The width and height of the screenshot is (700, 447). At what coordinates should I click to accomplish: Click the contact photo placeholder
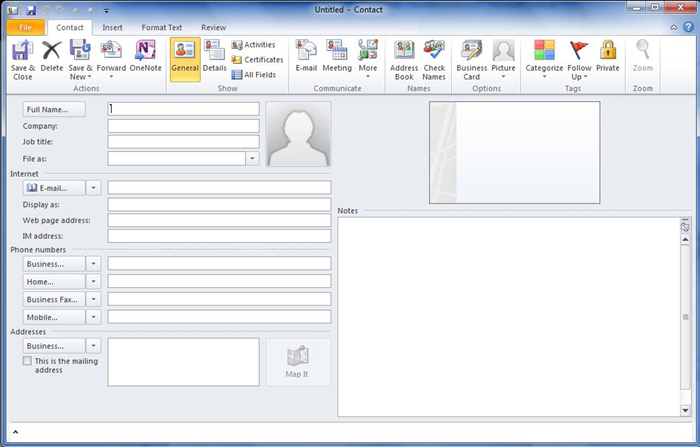(x=299, y=134)
